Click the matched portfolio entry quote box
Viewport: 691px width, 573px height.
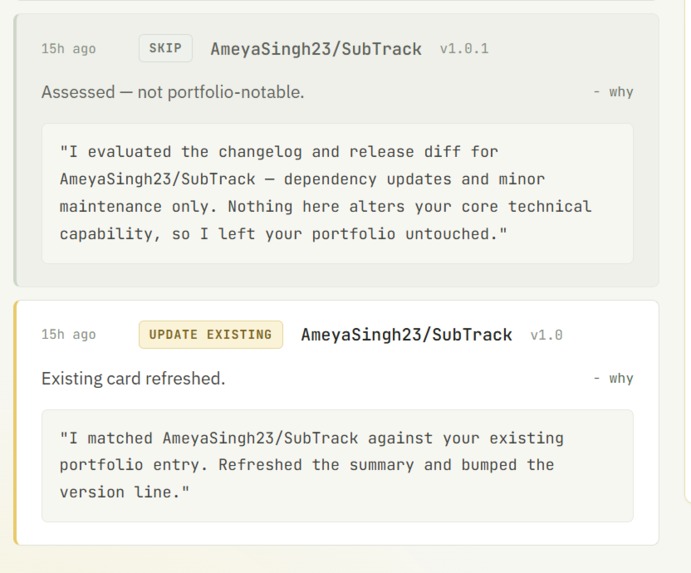click(338, 466)
